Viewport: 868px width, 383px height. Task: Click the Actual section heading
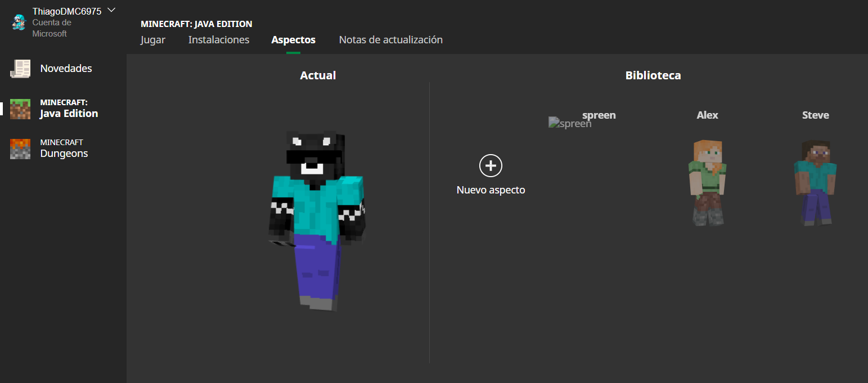point(318,75)
